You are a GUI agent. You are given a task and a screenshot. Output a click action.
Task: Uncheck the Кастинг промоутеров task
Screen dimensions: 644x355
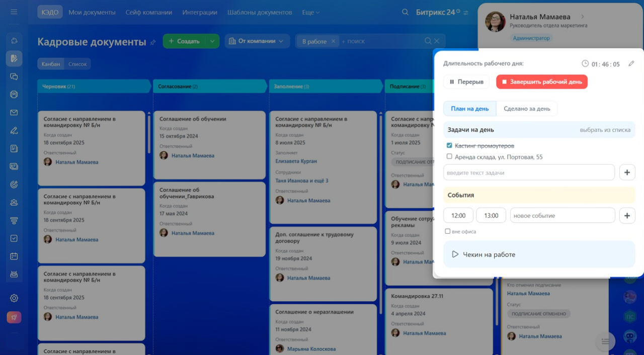pyautogui.click(x=449, y=145)
